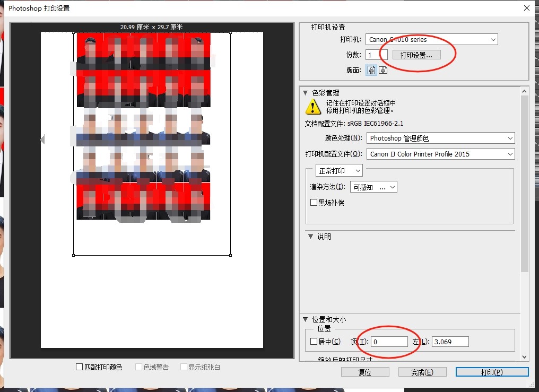Click the 完成(E) button
This screenshot has height=392, width=539.
pos(422,372)
